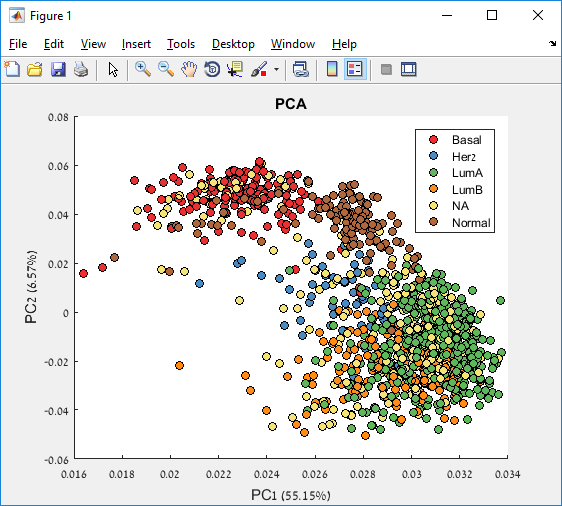Maximize the Figure 1 window
562x506 pixels.
coord(492,15)
